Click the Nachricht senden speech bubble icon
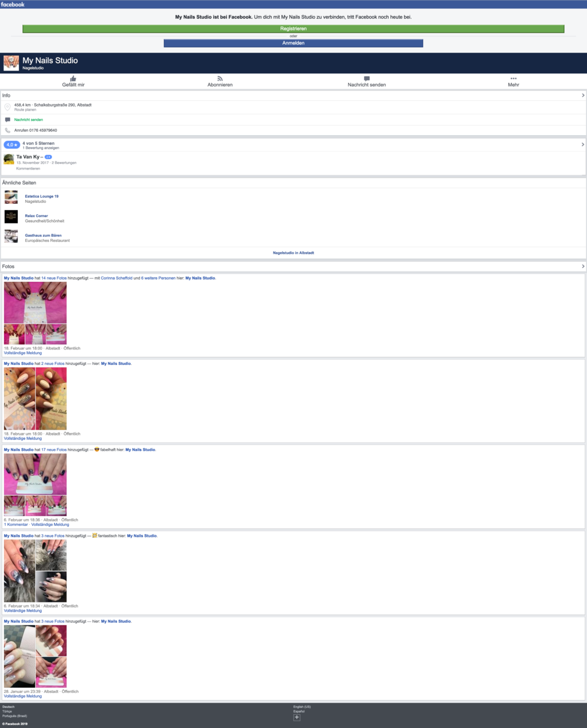587x728 pixels. pos(367,78)
